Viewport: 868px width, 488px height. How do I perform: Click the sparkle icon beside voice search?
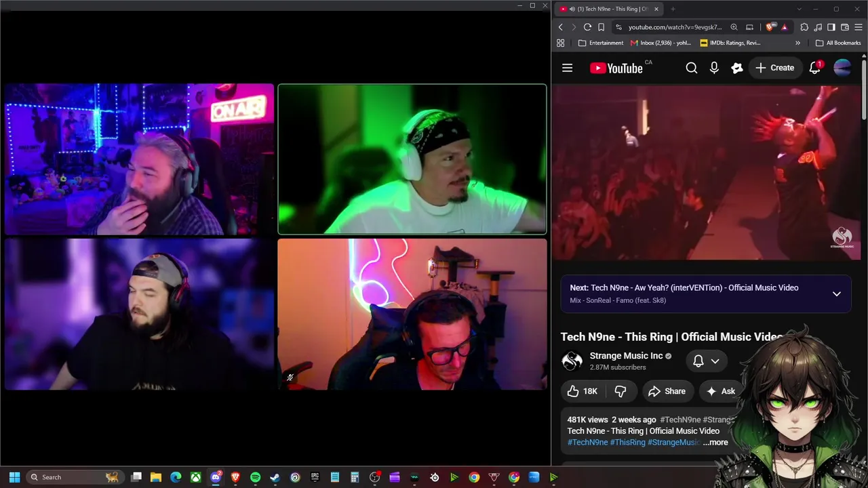click(737, 68)
